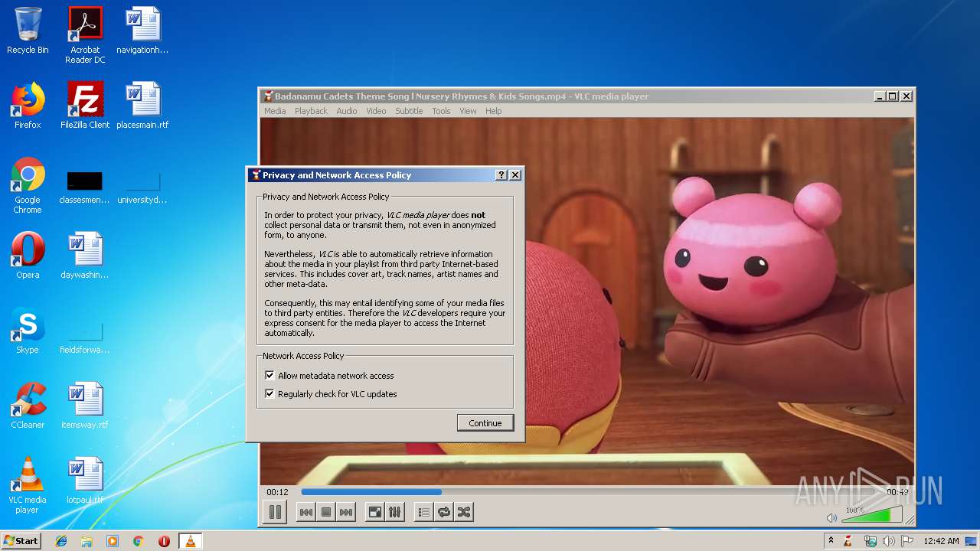The width and height of the screenshot is (980, 551).
Task: Open the View menu in VLC
Action: (468, 111)
